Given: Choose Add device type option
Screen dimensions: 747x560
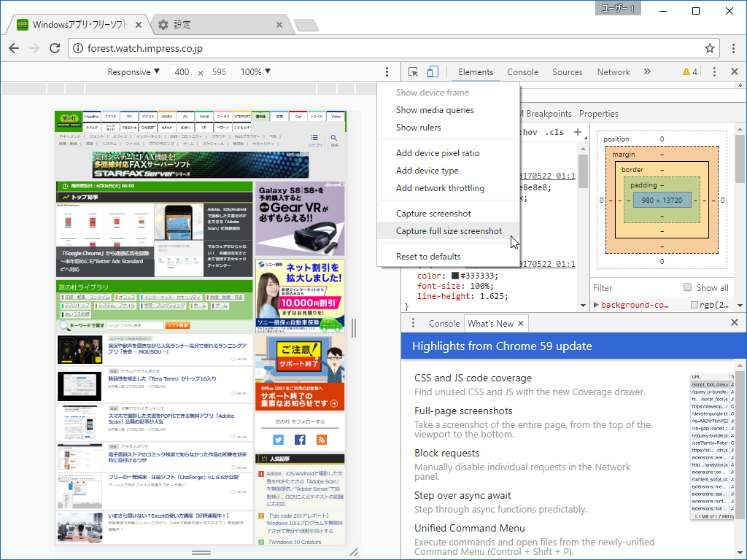Looking at the screenshot, I should click(x=449, y=171).
